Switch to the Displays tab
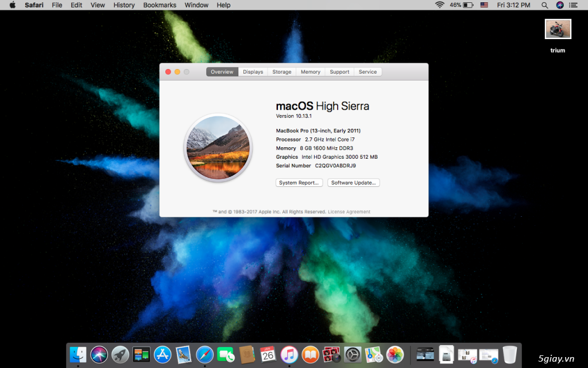The height and width of the screenshot is (368, 588). coord(253,72)
